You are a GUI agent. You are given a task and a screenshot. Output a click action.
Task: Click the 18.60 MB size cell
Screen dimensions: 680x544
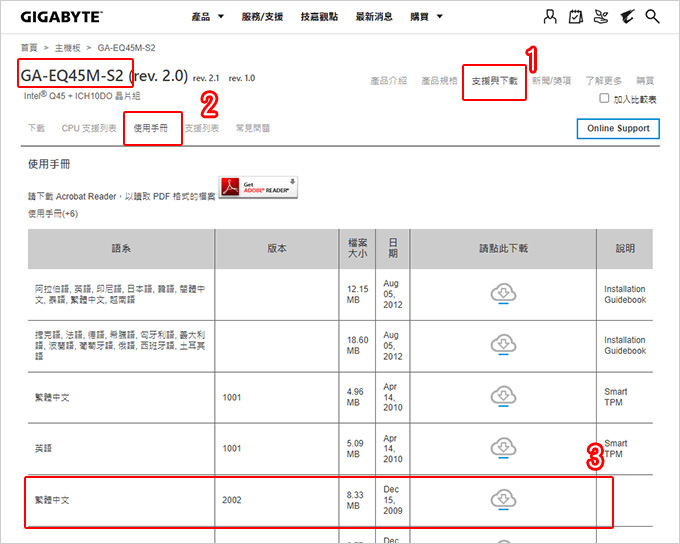[x=357, y=345]
